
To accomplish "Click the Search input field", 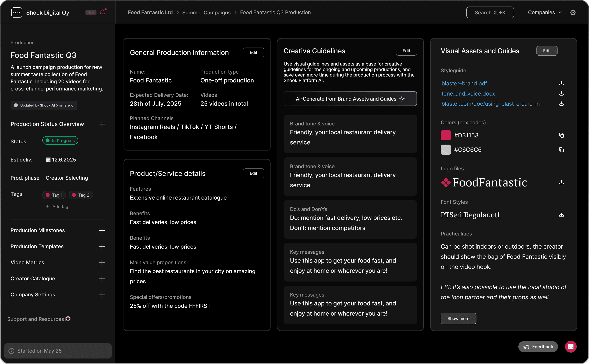I will [490, 12].
